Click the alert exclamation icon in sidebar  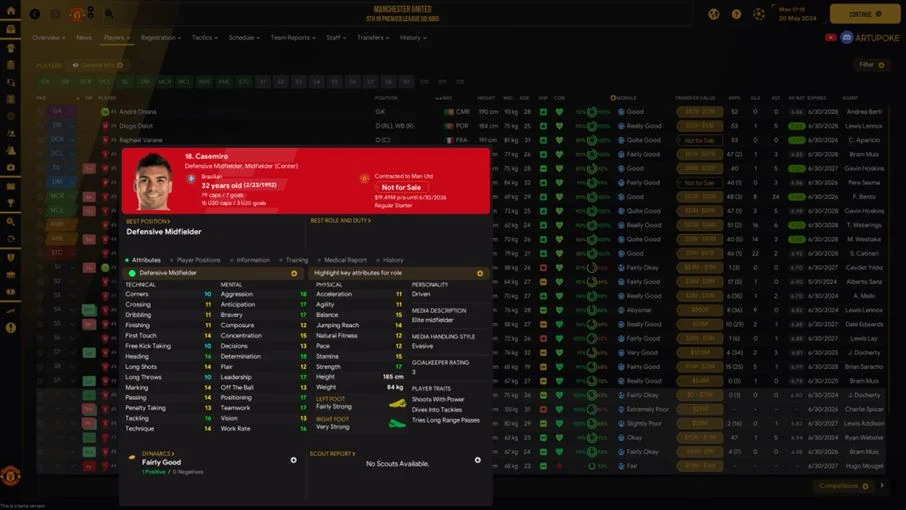click(x=10, y=327)
